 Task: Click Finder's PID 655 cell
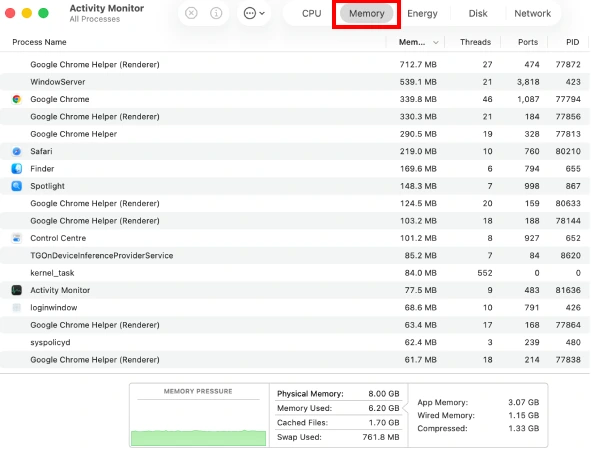[x=573, y=168]
